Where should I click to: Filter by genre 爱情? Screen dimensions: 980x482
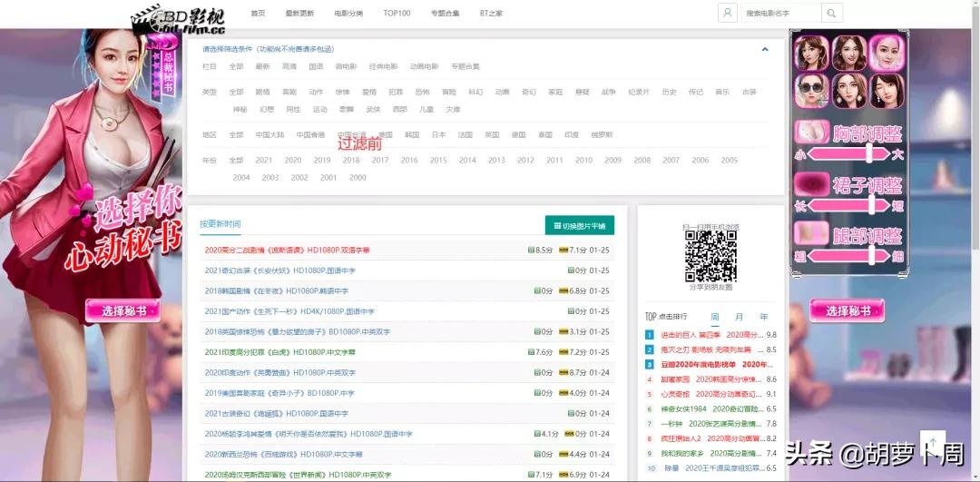(x=369, y=92)
